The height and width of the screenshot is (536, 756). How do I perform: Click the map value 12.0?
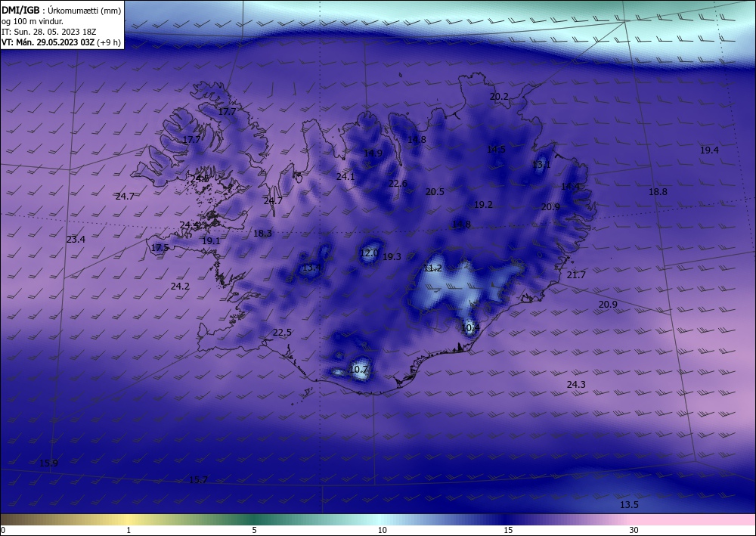pyautogui.click(x=370, y=253)
